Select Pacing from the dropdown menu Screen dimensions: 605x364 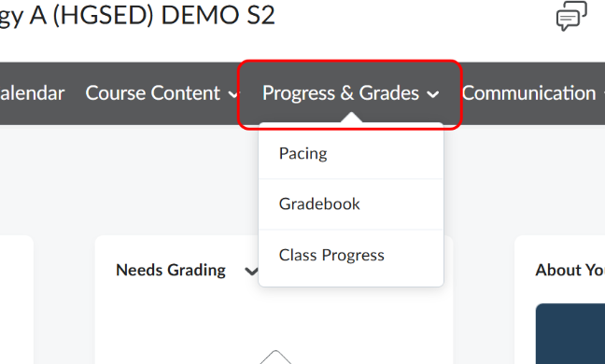coord(351,153)
